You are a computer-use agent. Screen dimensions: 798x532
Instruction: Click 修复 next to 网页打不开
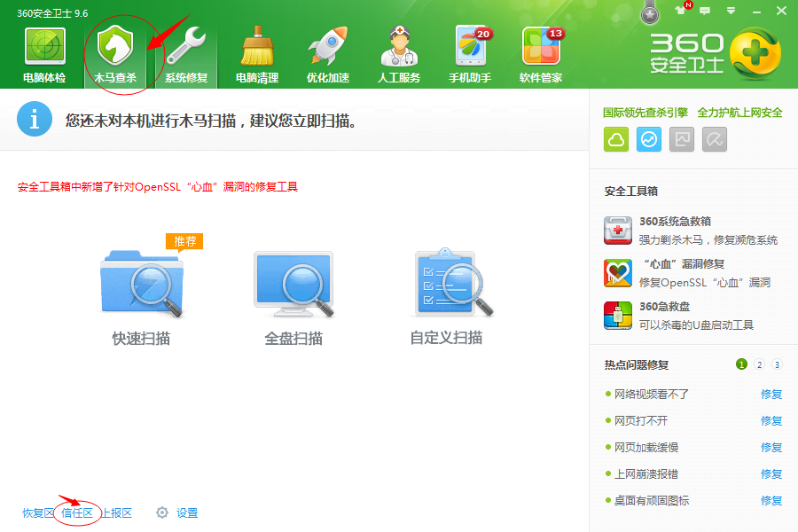click(771, 421)
